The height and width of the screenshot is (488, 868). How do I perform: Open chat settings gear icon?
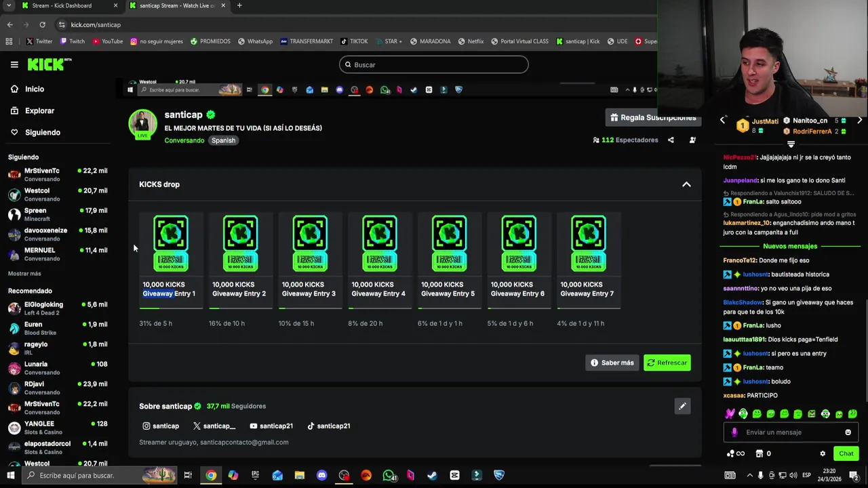pos(823,453)
